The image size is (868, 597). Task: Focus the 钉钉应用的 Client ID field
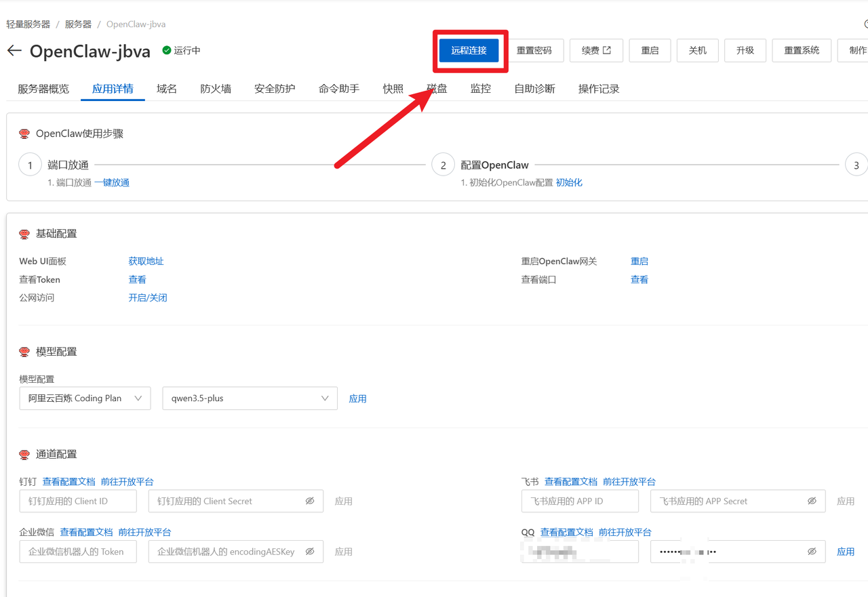coord(78,501)
